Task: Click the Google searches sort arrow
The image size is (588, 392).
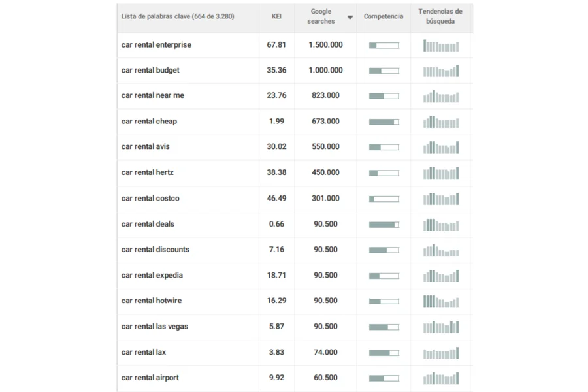Action: pos(350,17)
